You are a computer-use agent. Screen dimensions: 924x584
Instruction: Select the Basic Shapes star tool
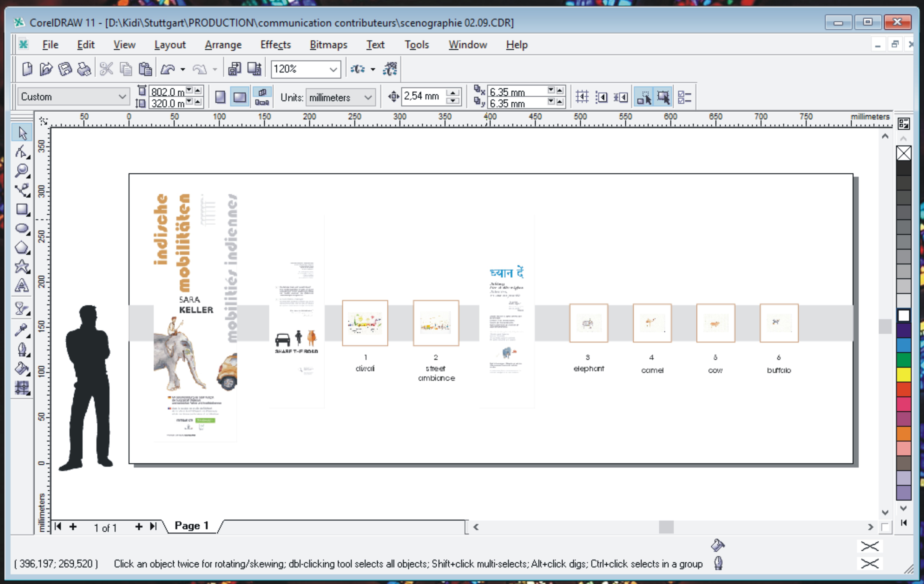click(x=22, y=267)
